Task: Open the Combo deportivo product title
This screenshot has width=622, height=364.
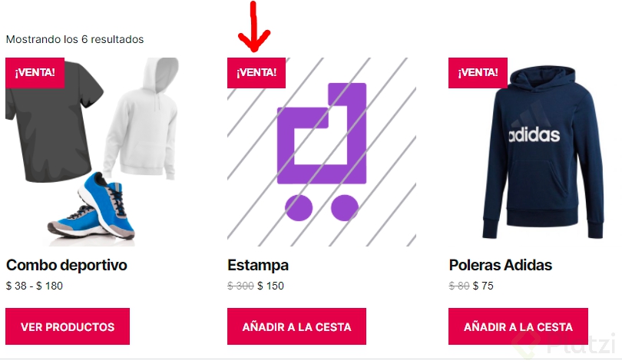Action: 67,265
